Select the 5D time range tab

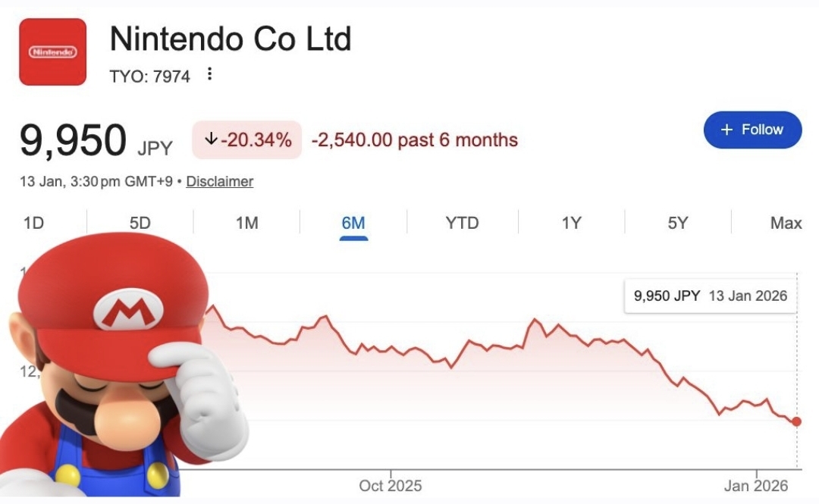[140, 223]
